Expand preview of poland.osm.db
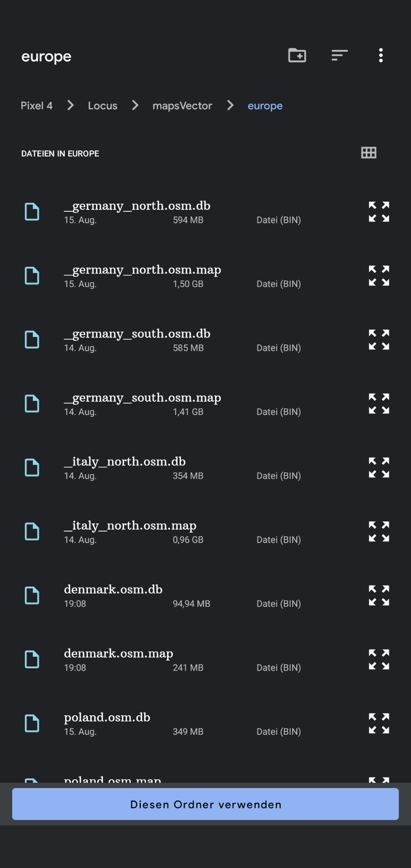 (379, 723)
